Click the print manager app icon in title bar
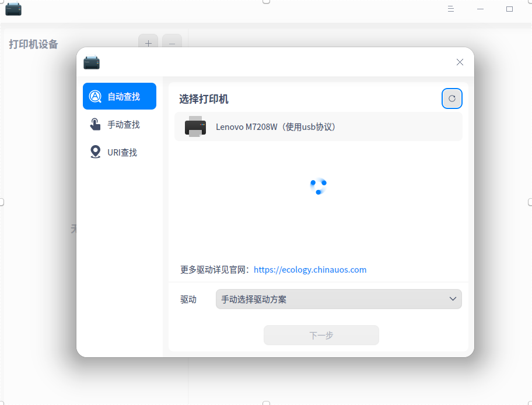The image size is (532, 405). click(x=13, y=9)
